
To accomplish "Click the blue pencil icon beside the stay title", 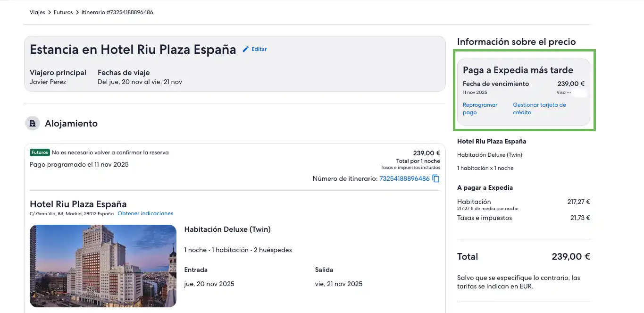I will (245, 49).
